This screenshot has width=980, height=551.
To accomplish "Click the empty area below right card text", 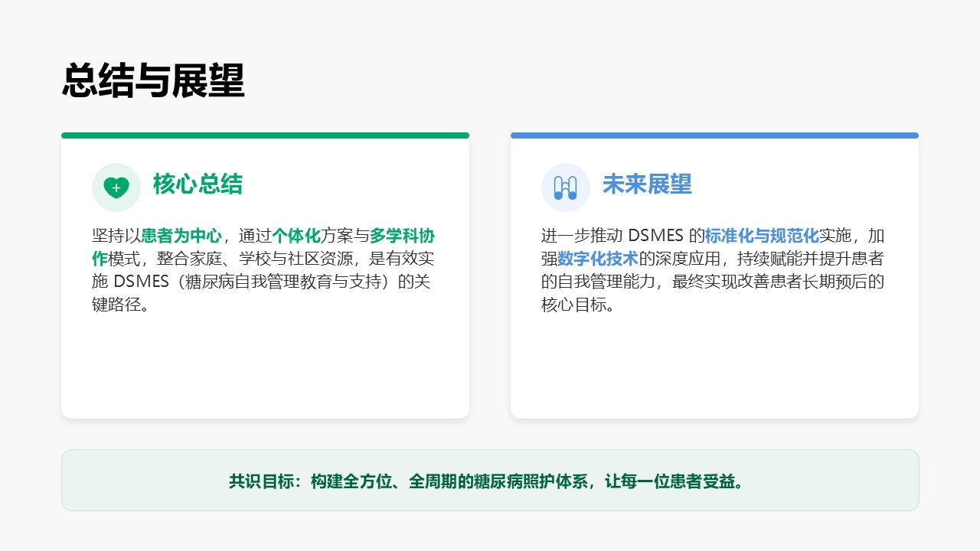I will pyautogui.click(x=714, y=367).
